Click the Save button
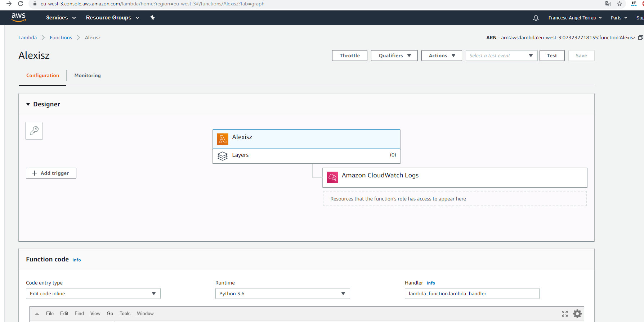 coord(581,56)
